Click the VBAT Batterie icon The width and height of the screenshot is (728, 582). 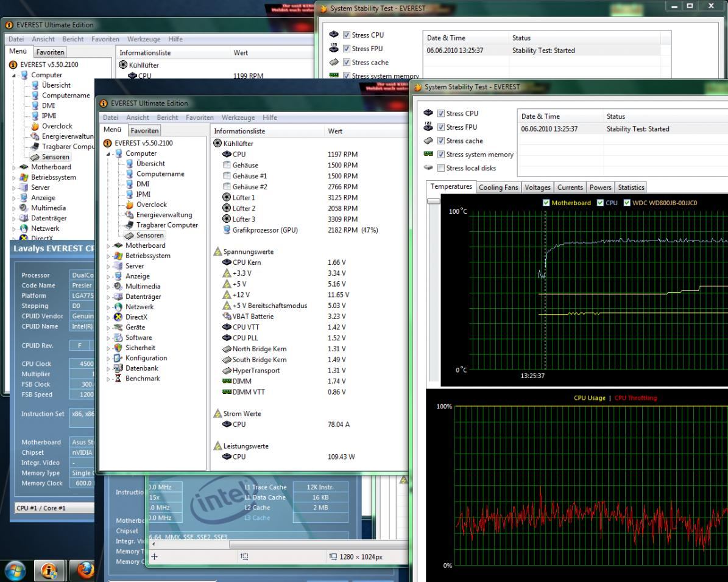point(227,317)
